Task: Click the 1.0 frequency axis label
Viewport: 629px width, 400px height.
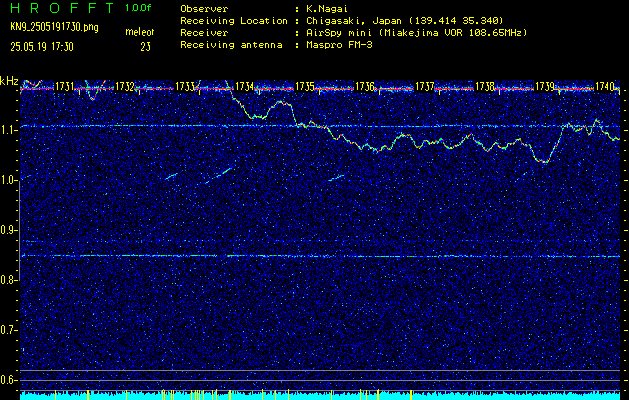Action: pyautogui.click(x=9, y=181)
